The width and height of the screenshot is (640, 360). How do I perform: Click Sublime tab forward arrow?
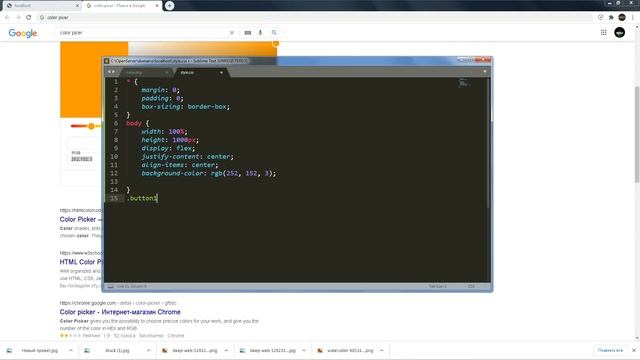[113, 72]
